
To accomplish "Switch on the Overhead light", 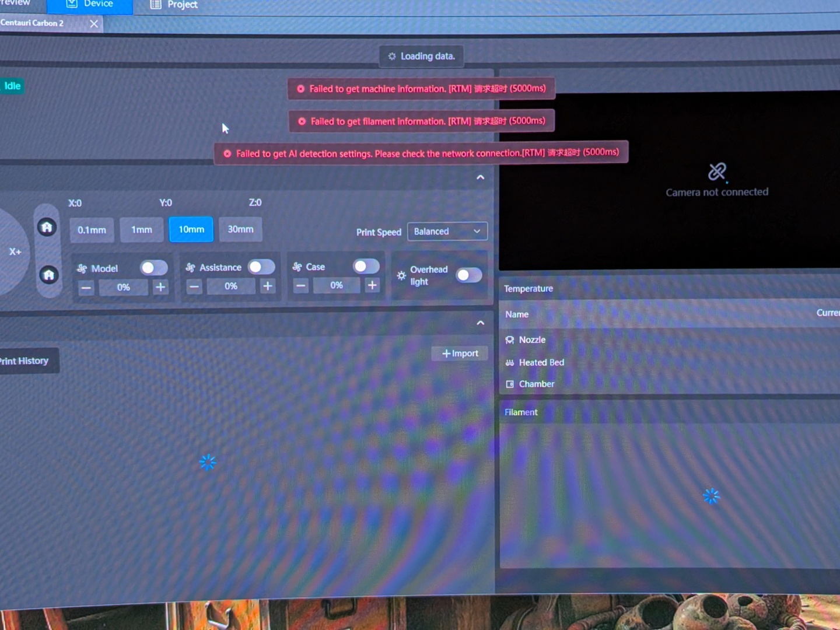I will click(469, 275).
